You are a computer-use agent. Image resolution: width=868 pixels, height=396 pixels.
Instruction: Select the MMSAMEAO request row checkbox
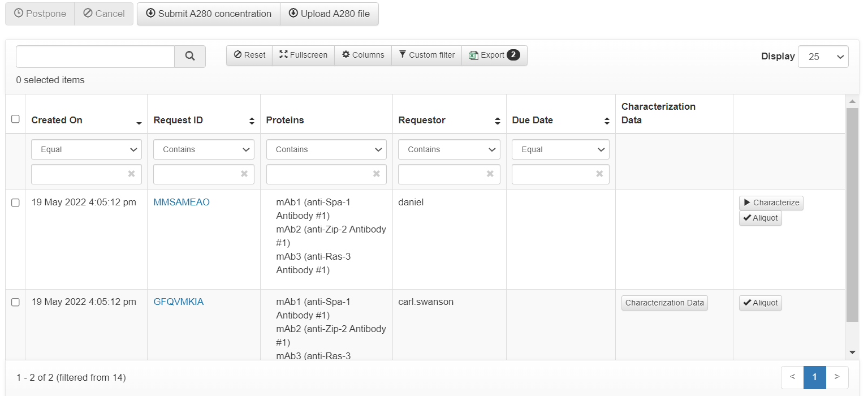coord(15,203)
